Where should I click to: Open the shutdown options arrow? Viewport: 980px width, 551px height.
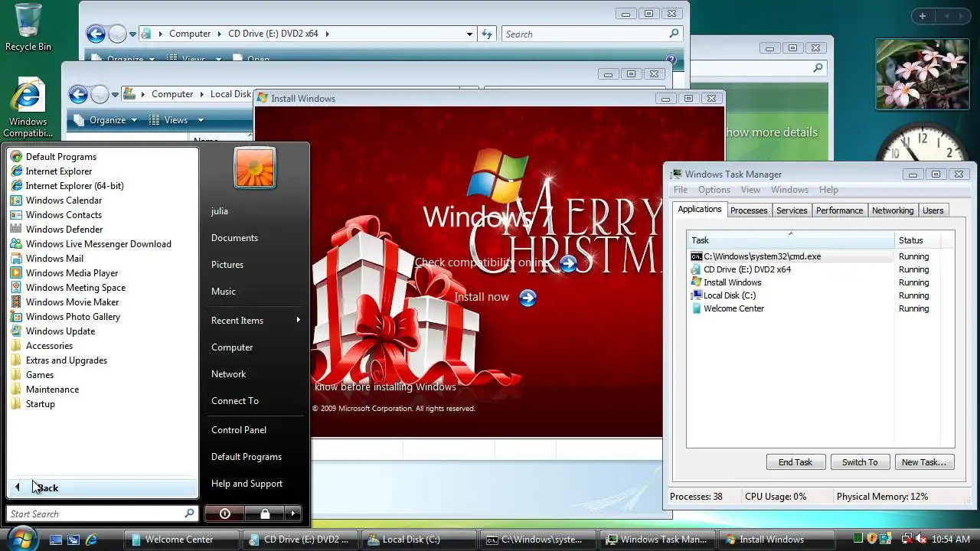294,514
